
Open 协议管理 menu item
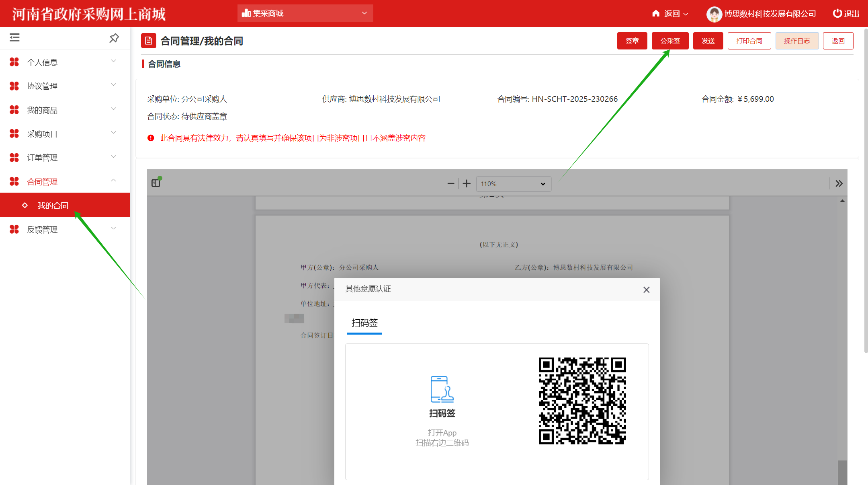point(65,86)
